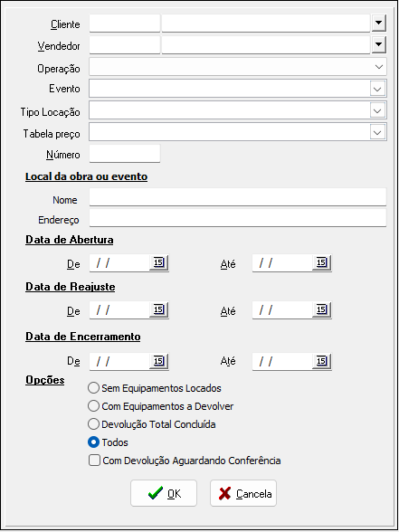Open calendar for Data de Encerramento De
This screenshot has width=399, height=532.
point(159,361)
